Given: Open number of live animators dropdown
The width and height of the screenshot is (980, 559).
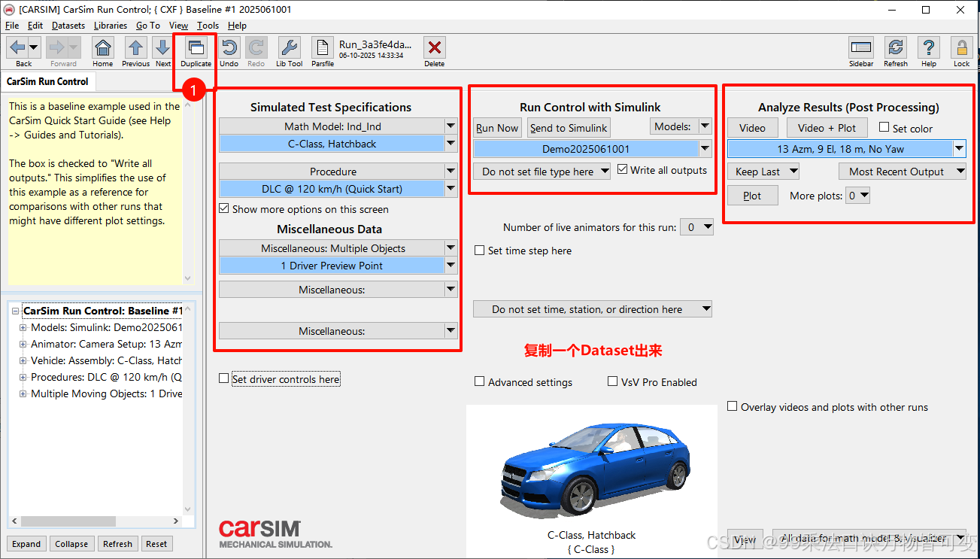Looking at the screenshot, I should [x=696, y=227].
